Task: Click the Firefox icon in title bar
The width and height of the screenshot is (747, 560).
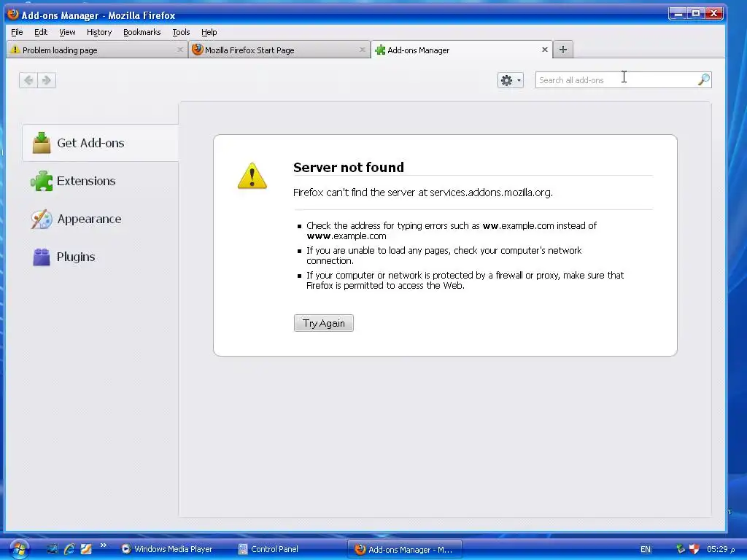Action: 13,15
